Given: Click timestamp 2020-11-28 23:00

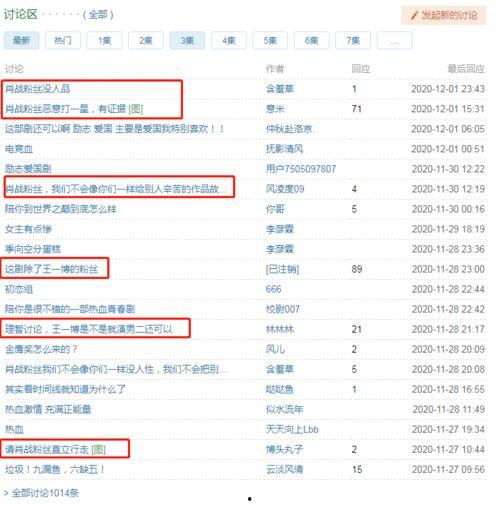Looking at the screenshot, I should pyautogui.click(x=448, y=269).
